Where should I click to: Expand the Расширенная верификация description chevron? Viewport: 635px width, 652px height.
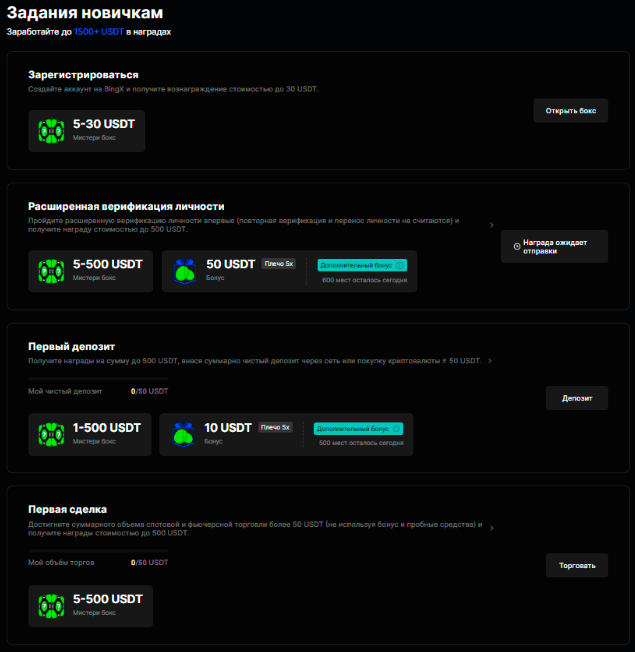coord(492,225)
